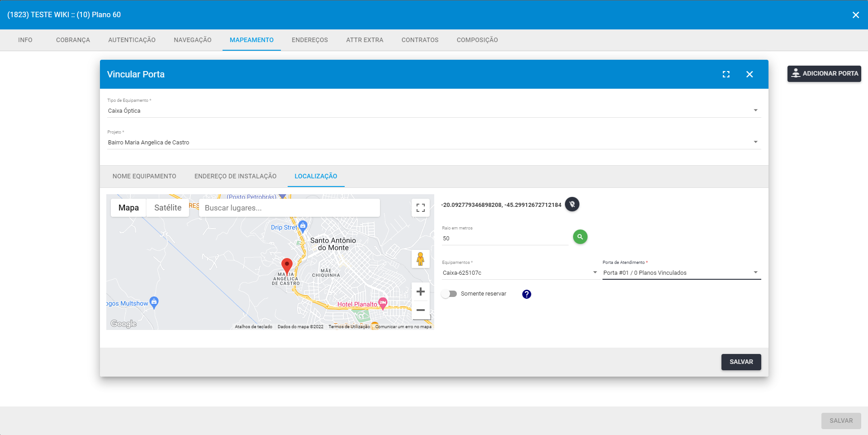Switch map to Satélite view
The image size is (868, 435).
[x=168, y=208]
